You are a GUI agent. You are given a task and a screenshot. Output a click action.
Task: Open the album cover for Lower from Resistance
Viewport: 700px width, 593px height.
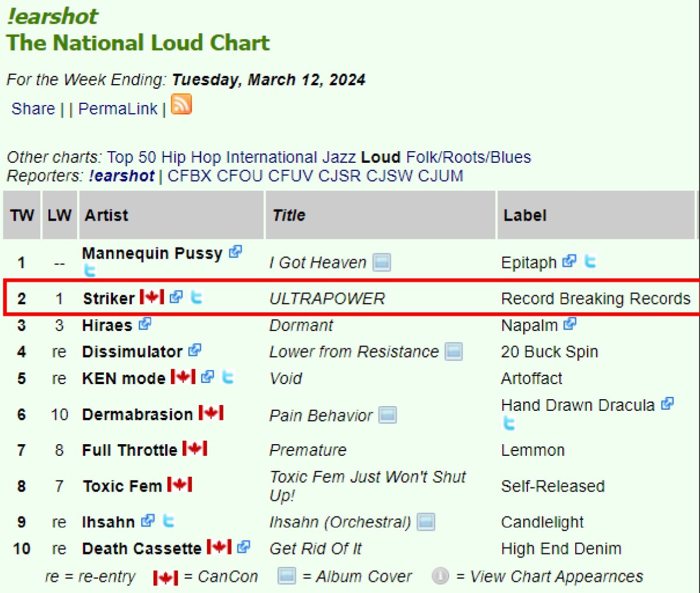pos(453,351)
